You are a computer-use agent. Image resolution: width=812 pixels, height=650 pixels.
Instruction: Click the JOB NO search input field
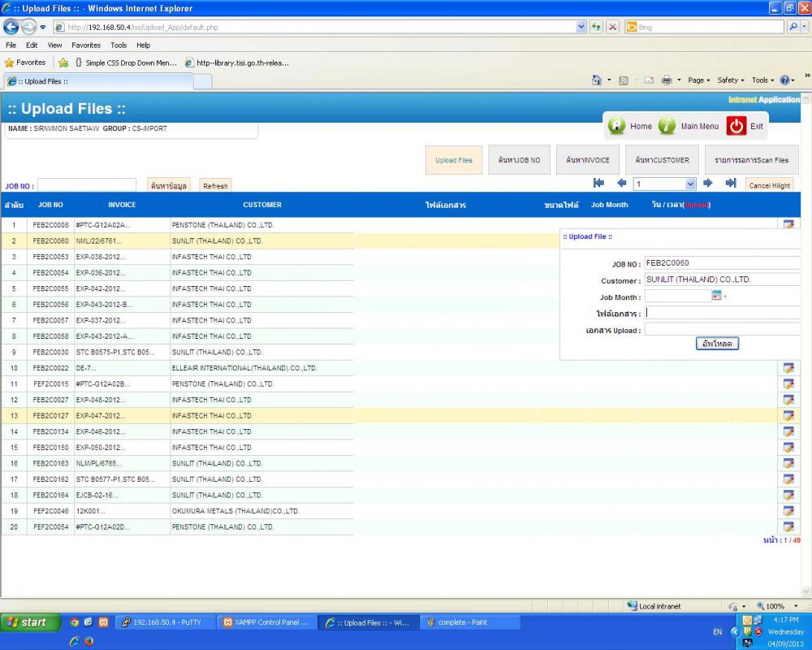87,185
